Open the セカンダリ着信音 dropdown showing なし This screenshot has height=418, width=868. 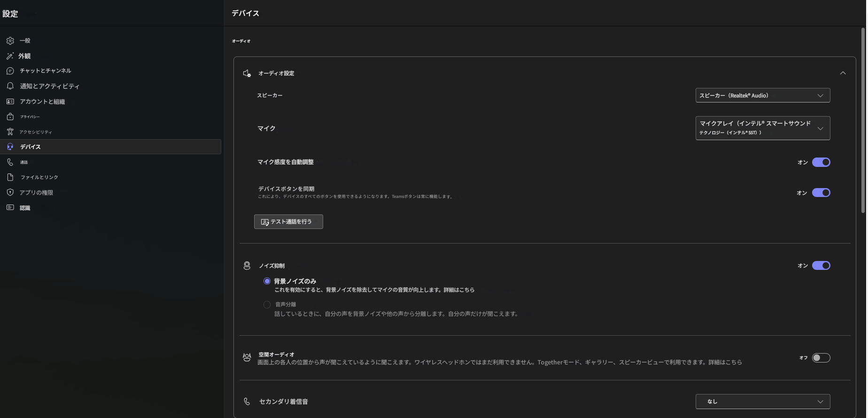point(763,402)
